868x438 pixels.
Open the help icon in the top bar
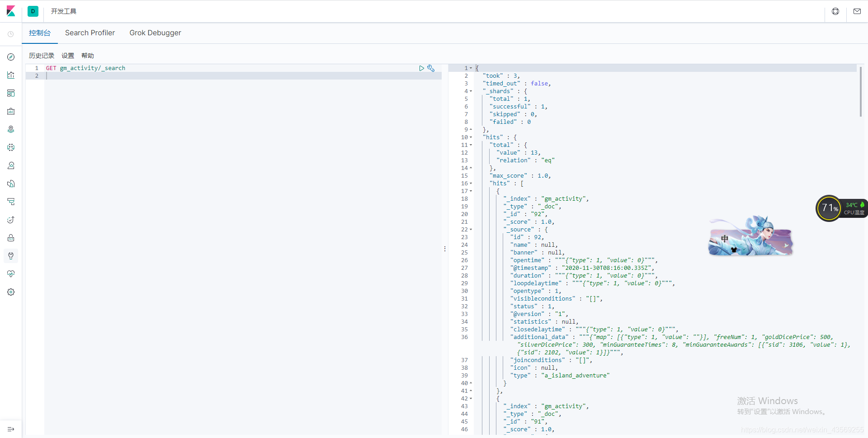[835, 11]
